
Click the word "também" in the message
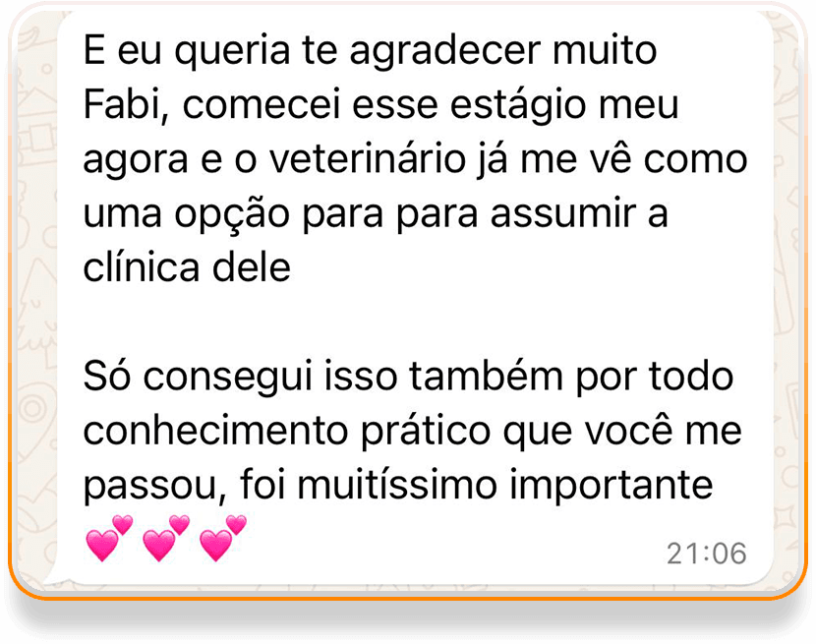coord(486,376)
